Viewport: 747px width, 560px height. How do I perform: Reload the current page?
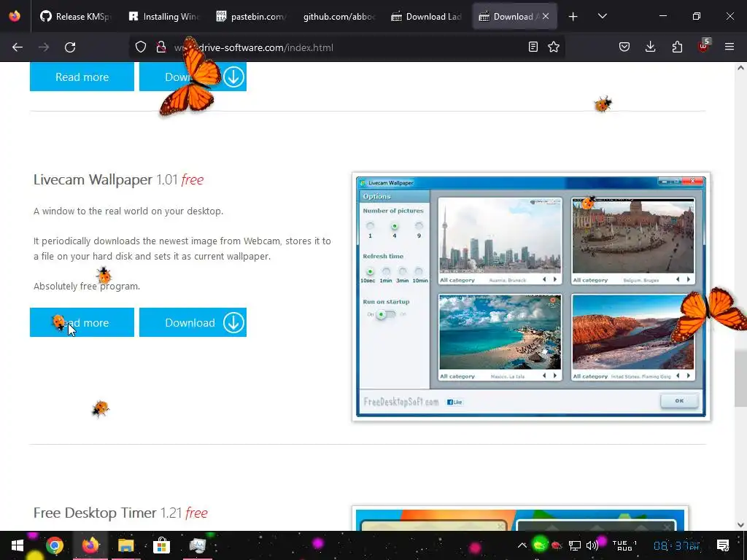point(70,47)
